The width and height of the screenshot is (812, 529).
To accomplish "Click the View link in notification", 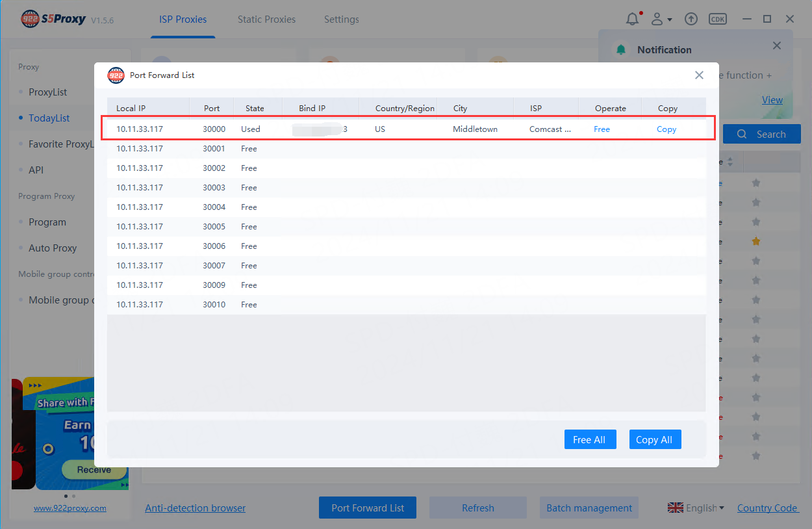I will coord(772,100).
